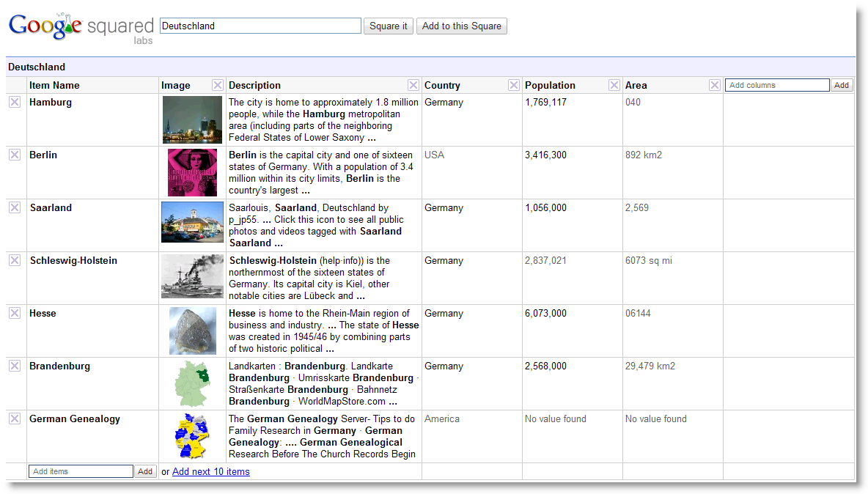Image resolution: width=868 pixels, height=494 pixels.
Task: Remove the Brandenburg row with its X icon
Action: pyautogui.click(x=15, y=366)
